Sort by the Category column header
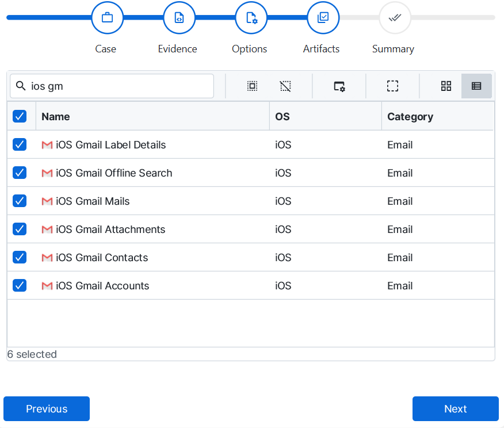The image size is (504, 428). (x=410, y=116)
